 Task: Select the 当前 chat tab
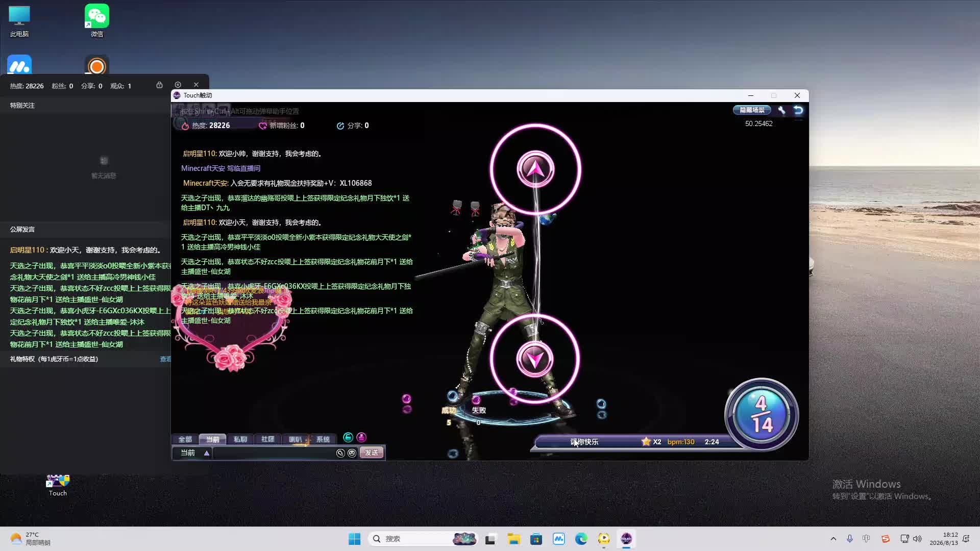tap(213, 439)
